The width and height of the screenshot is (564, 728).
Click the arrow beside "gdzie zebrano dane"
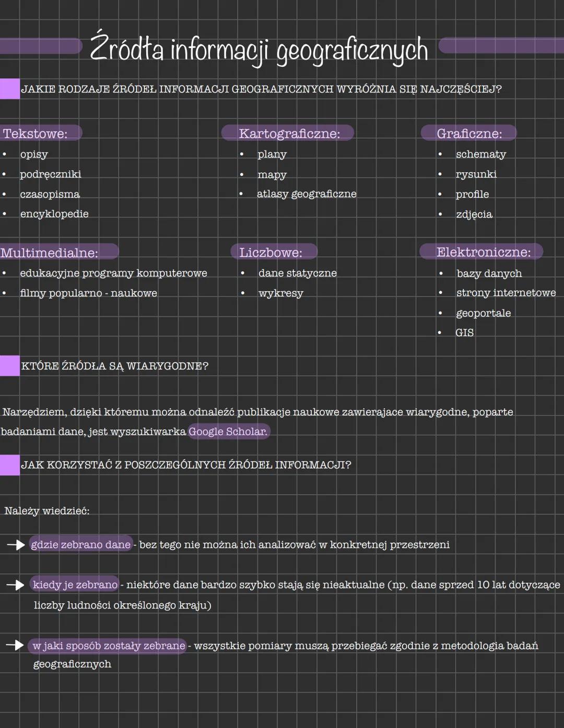[x=16, y=545]
